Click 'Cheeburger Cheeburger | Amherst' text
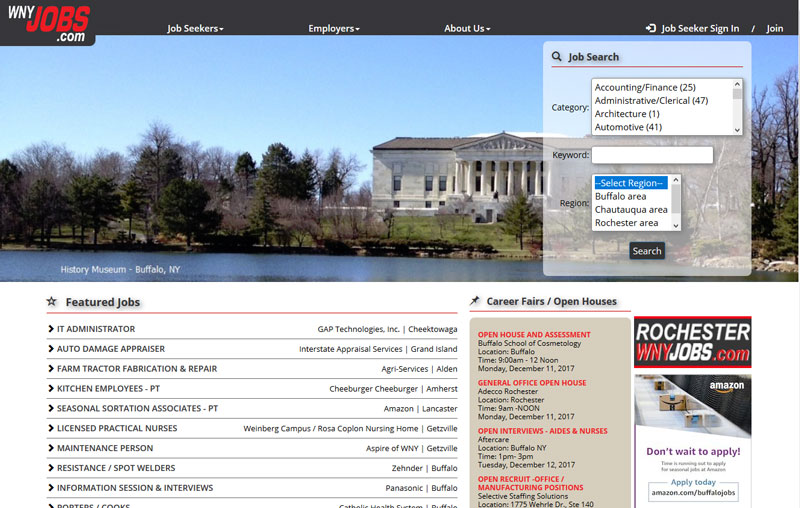This screenshot has height=508, width=800. pyautogui.click(x=393, y=389)
